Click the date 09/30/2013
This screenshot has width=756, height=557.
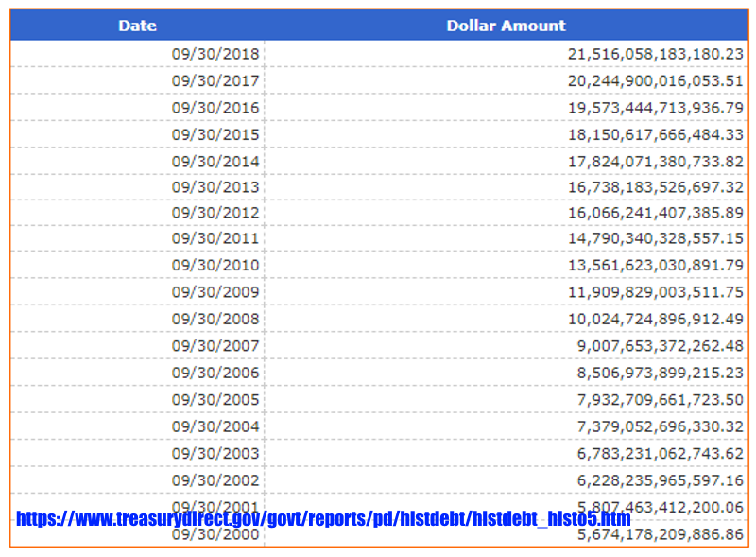(215, 187)
